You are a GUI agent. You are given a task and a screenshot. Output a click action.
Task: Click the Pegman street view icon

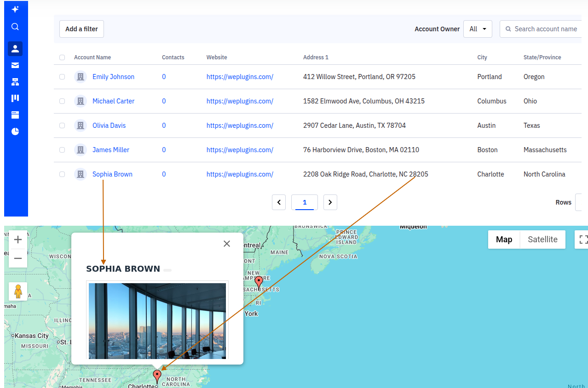tap(17, 291)
